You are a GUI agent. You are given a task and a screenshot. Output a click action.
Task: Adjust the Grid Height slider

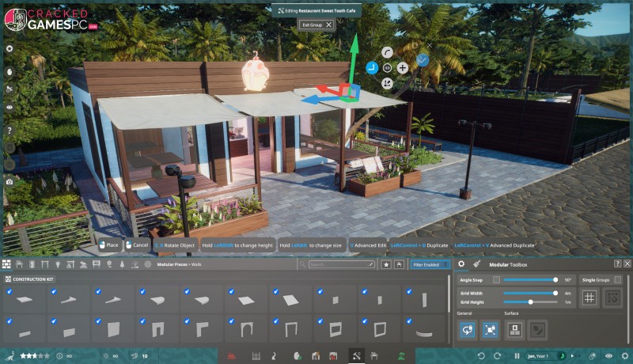[x=530, y=302]
